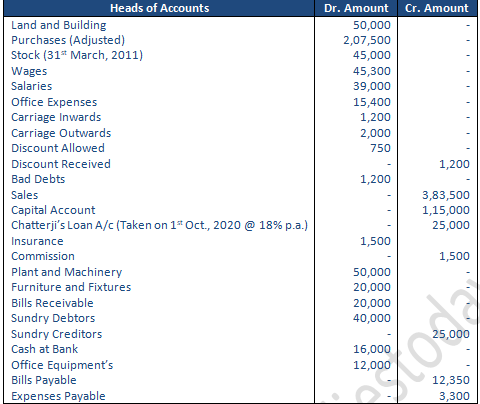480x404 pixels.
Task: Select the 'Bills Payable' label
Action: 44,380
